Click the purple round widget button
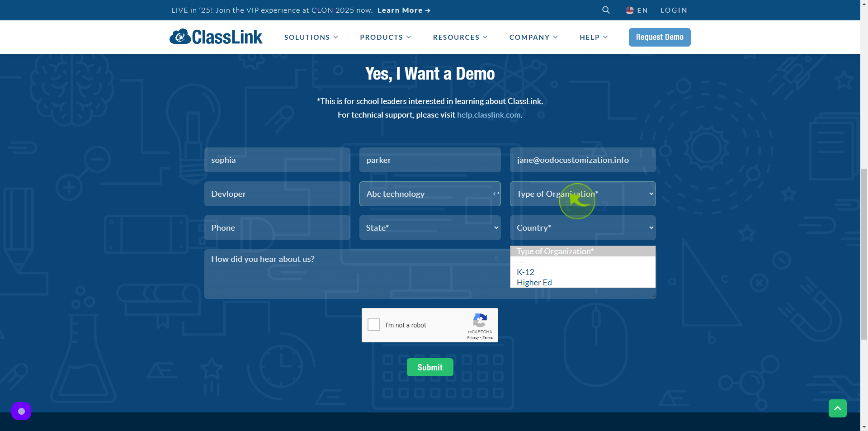868x431 pixels. [21, 411]
